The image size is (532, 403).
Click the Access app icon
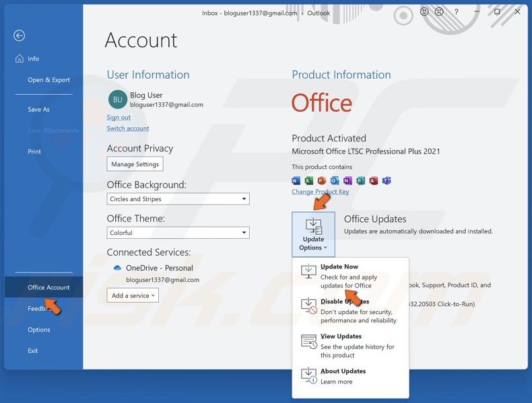coord(374,181)
